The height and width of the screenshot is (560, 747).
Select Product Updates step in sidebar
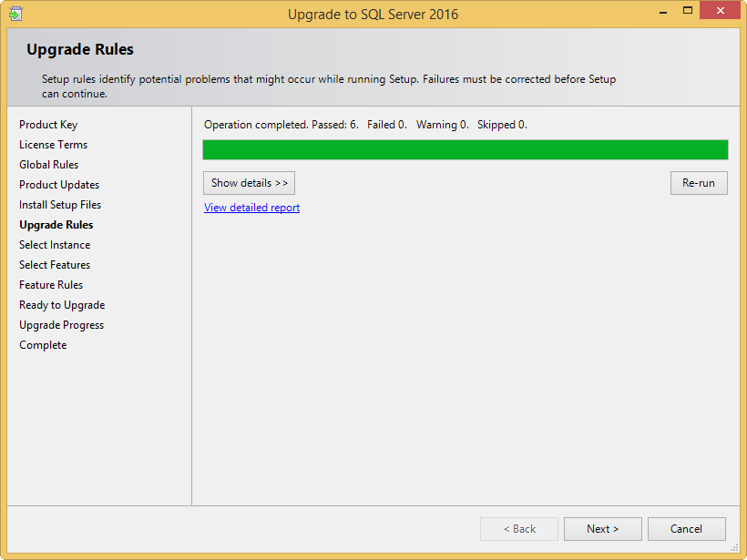tap(59, 185)
